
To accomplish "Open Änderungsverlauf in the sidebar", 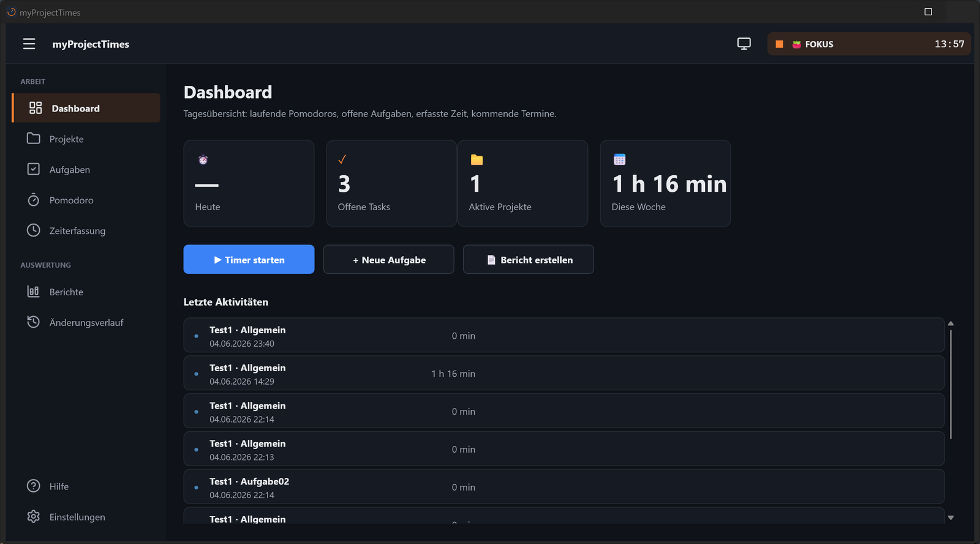I will (86, 322).
